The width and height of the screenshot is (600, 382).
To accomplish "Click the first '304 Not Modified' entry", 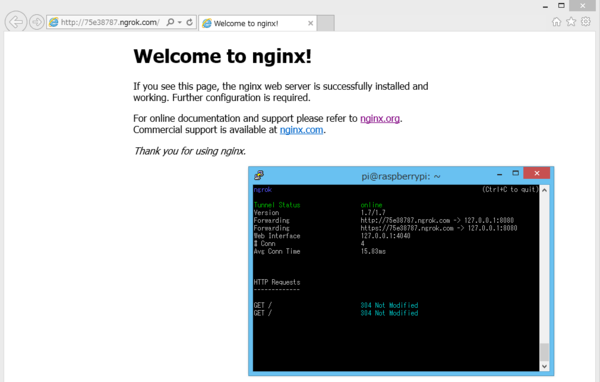I will 389,305.
